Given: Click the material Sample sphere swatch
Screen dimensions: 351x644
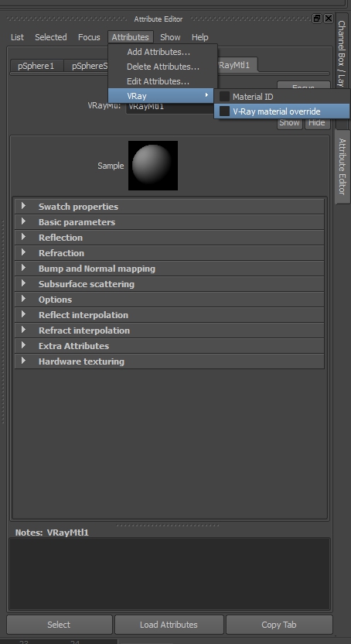Looking at the screenshot, I should pyautogui.click(x=153, y=166).
